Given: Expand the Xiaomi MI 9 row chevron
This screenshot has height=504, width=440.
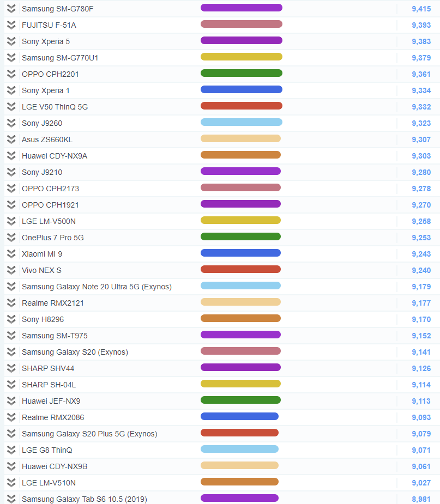Looking at the screenshot, I should 11,254.
